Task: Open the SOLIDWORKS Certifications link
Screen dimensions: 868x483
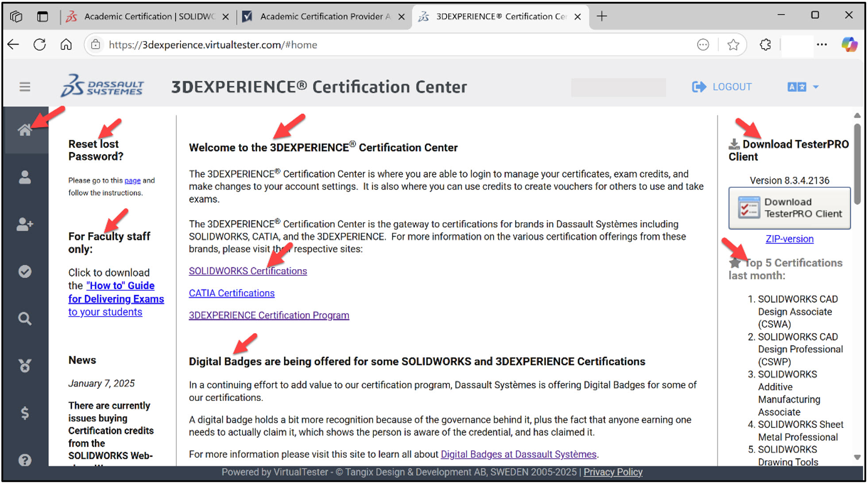Action: click(x=248, y=270)
